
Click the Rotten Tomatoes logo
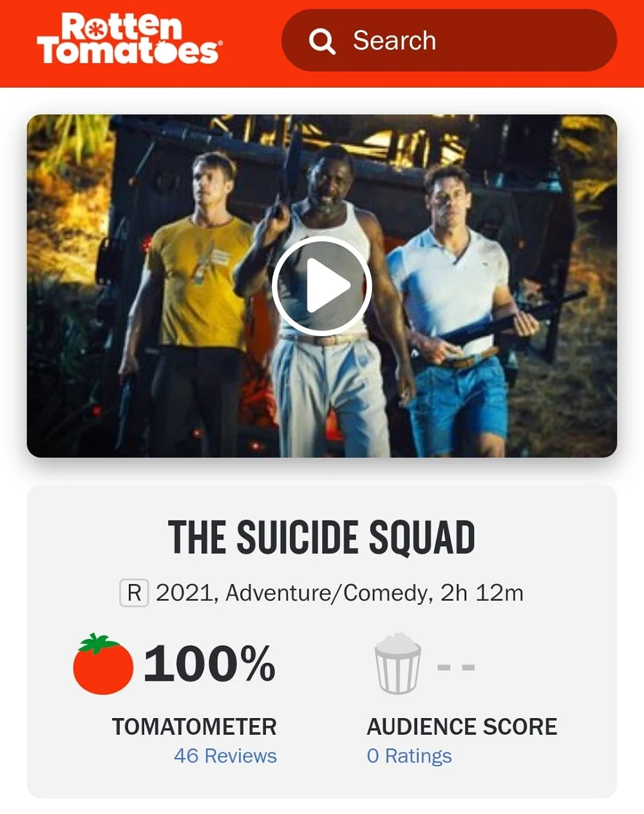[129, 40]
